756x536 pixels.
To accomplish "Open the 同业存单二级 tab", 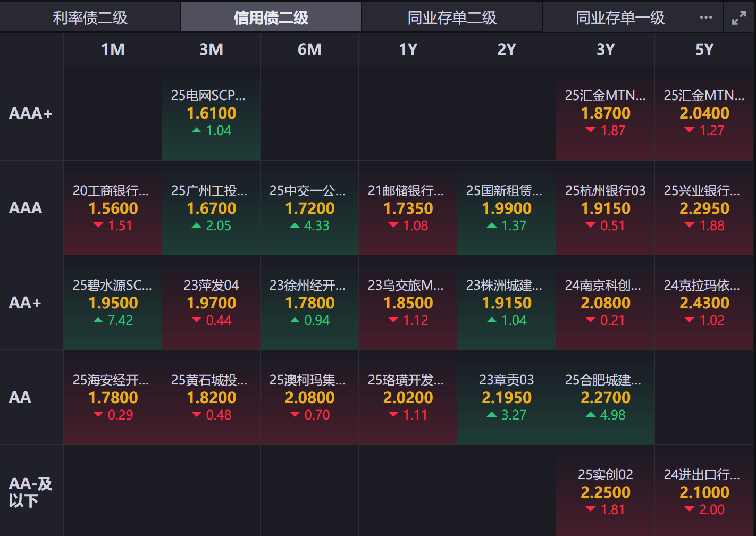I will pyautogui.click(x=452, y=18).
